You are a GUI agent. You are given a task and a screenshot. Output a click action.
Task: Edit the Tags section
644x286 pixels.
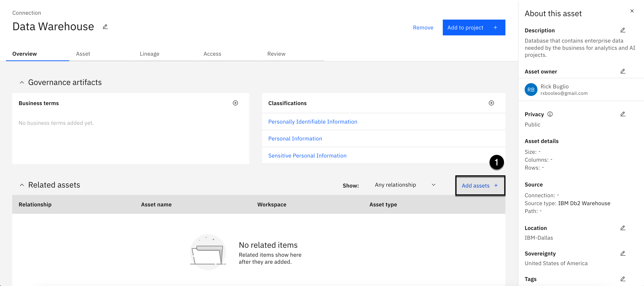pos(623,279)
